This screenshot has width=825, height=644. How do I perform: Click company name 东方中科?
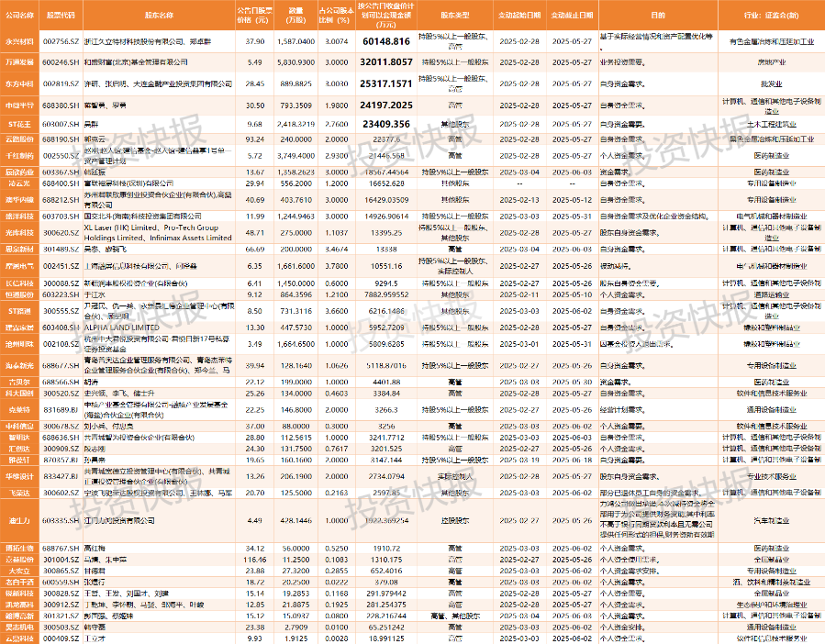pyautogui.click(x=20, y=83)
